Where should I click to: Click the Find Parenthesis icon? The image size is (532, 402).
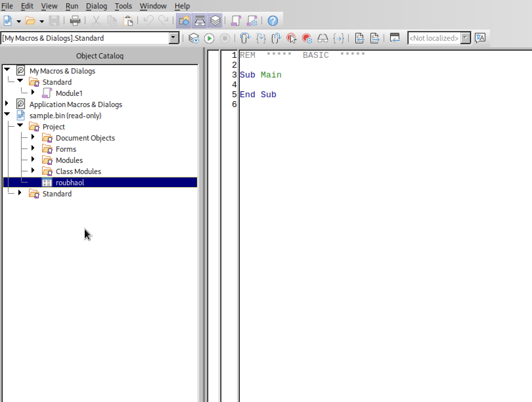pyautogui.click(x=338, y=38)
